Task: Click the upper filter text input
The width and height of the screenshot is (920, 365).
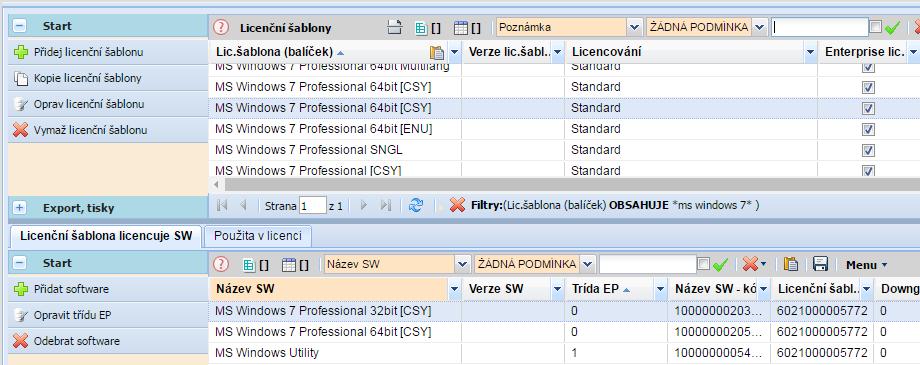Action: 820,27
